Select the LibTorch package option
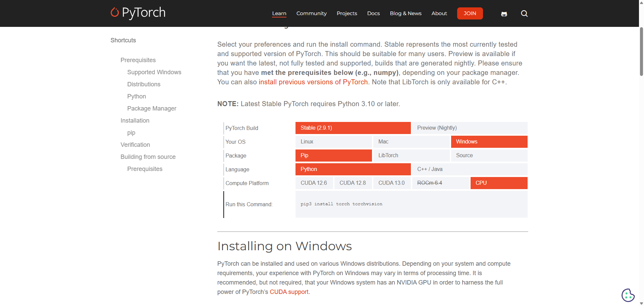This screenshot has width=644, height=306. pos(411,156)
